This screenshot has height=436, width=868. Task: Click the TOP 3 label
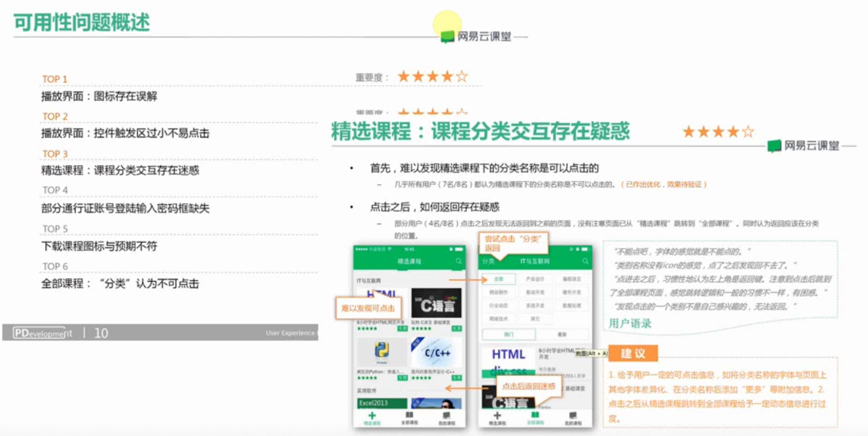(54, 154)
